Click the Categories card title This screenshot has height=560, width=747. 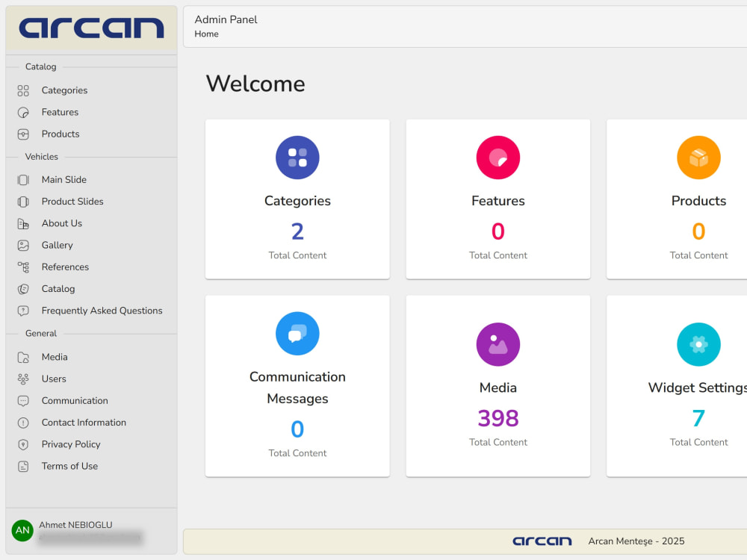click(297, 201)
